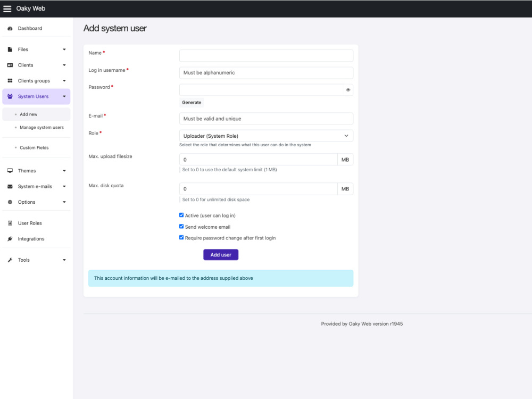Expand the Tools menu arrow
This screenshot has height=399, width=532.
(64, 260)
